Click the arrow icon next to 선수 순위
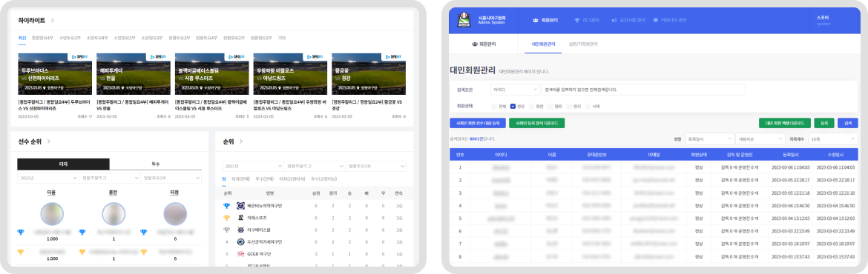Screen dimensions: 868x274 pos(49,141)
